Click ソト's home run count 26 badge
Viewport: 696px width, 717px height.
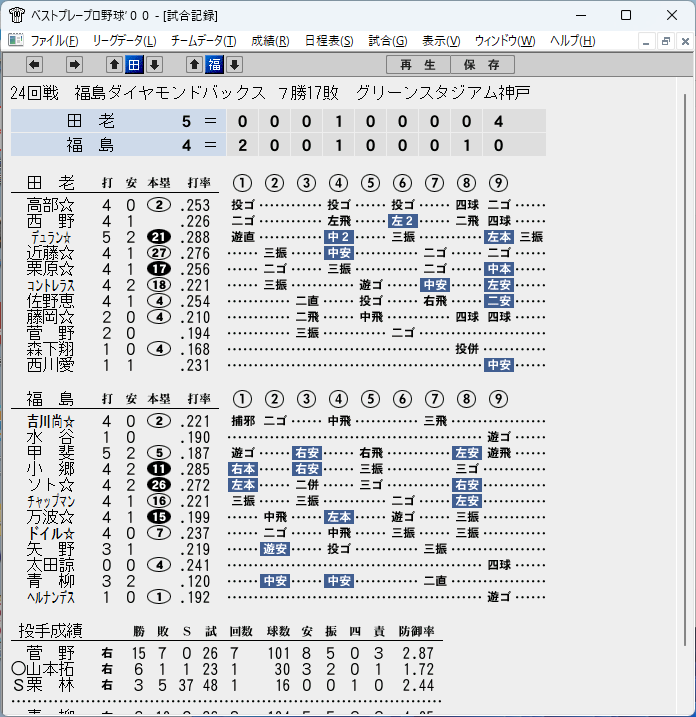(159, 485)
